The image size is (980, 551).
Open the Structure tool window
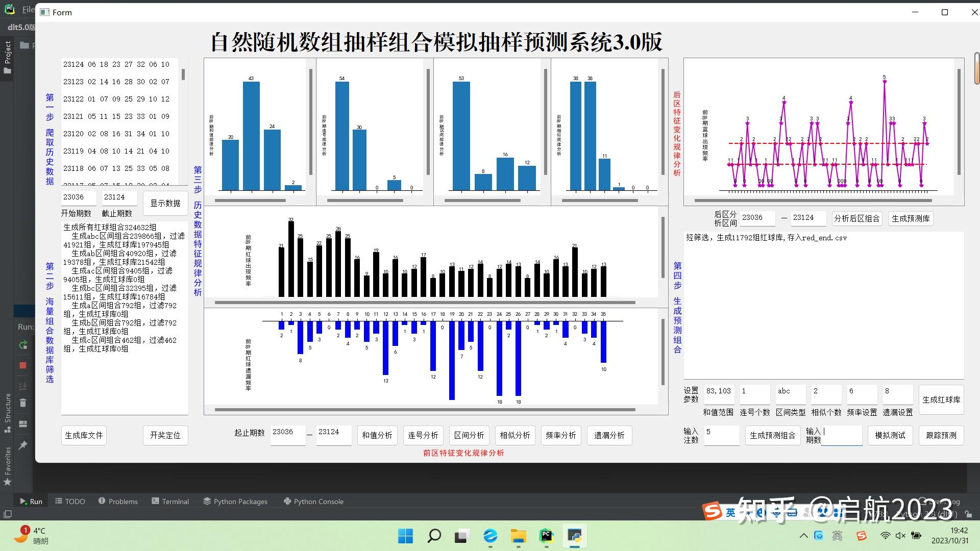pyautogui.click(x=7, y=413)
